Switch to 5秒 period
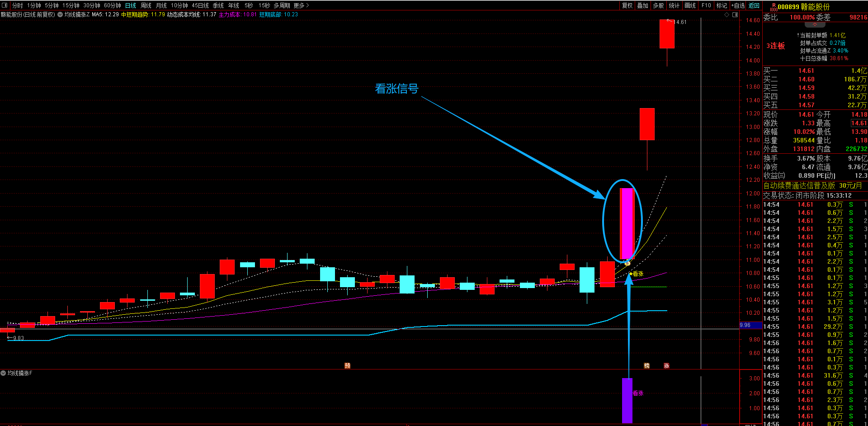Viewport: 868px width, 426px height. point(249,5)
